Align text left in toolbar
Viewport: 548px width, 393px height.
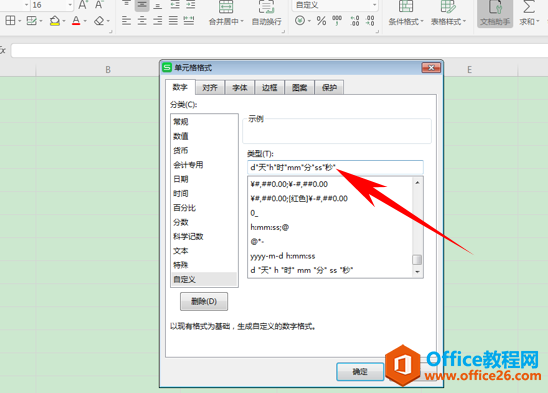[x=126, y=21]
